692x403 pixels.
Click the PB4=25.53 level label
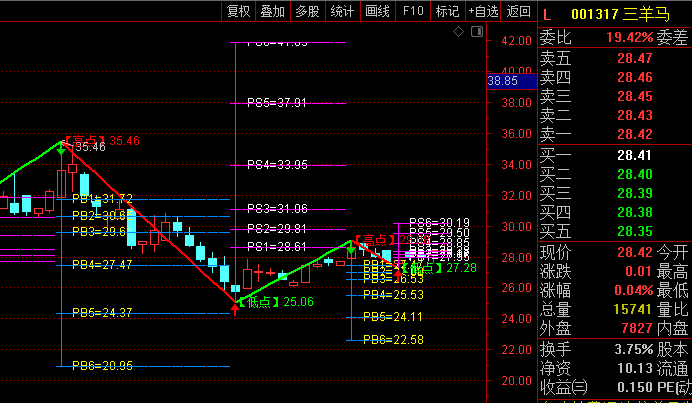[x=393, y=294]
